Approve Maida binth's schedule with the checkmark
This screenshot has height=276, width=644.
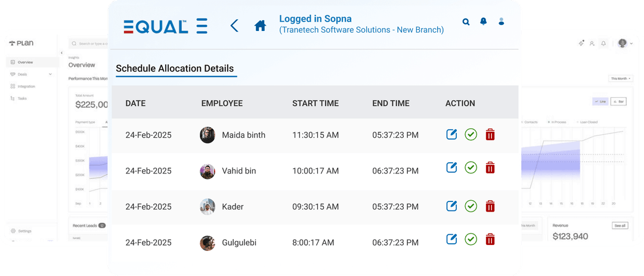tap(471, 135)
